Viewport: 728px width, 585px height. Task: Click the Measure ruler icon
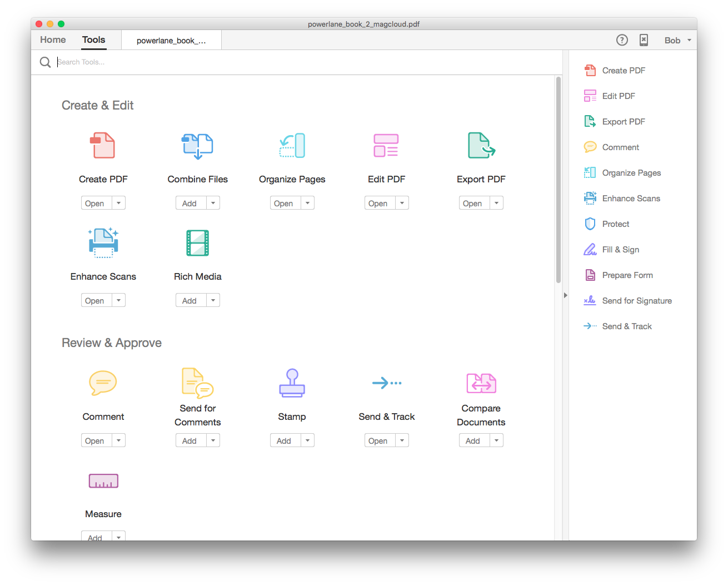pos(103,481)
